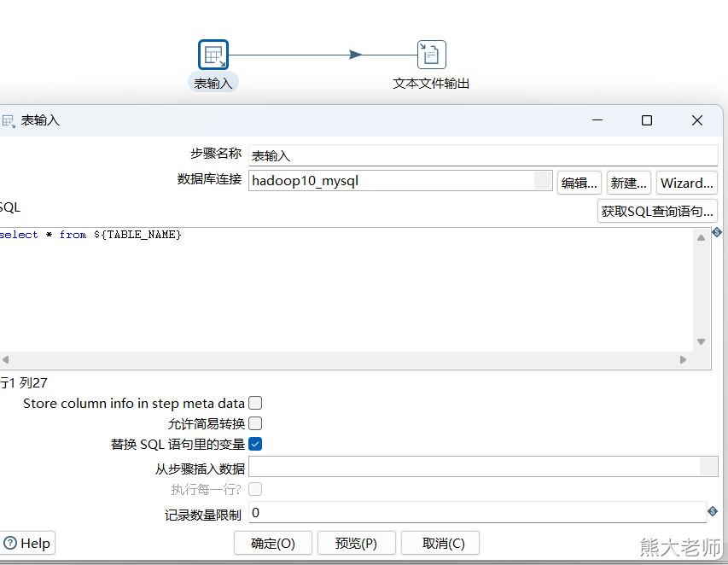This screenshot has width=728, height=565.
Task: Click the ${TABLE_NAME} variable in SQL
Action: (x=137, y=235)
